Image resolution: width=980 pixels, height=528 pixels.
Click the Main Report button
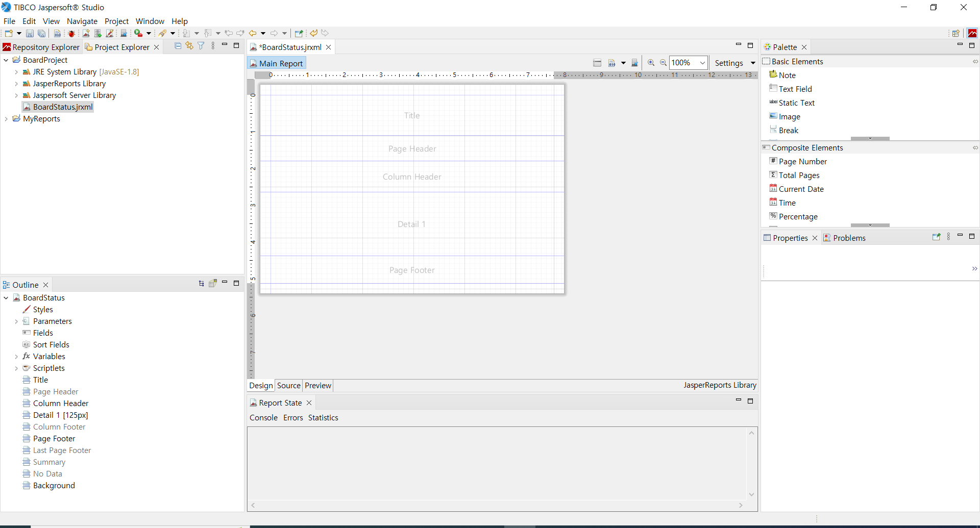pos(277,63)
